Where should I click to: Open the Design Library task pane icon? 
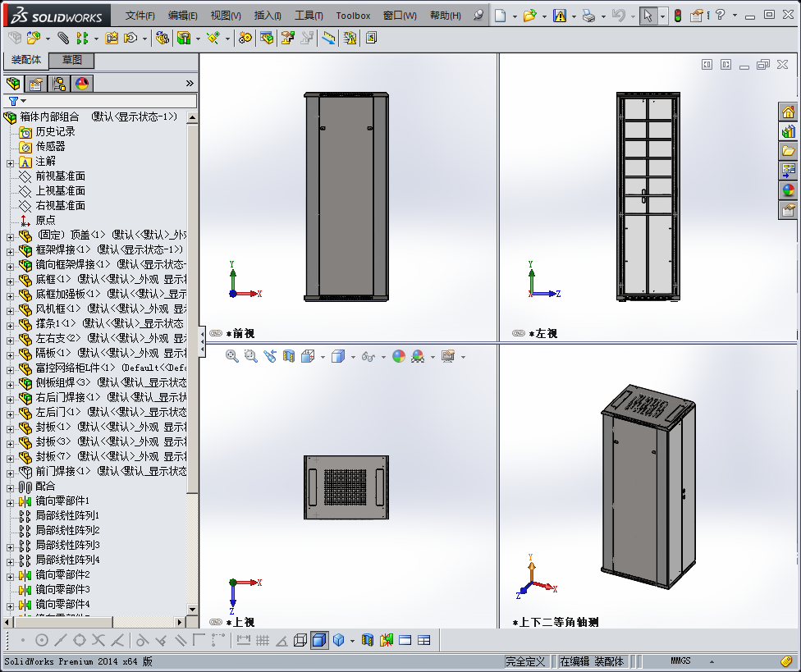[x=788, y=132]
